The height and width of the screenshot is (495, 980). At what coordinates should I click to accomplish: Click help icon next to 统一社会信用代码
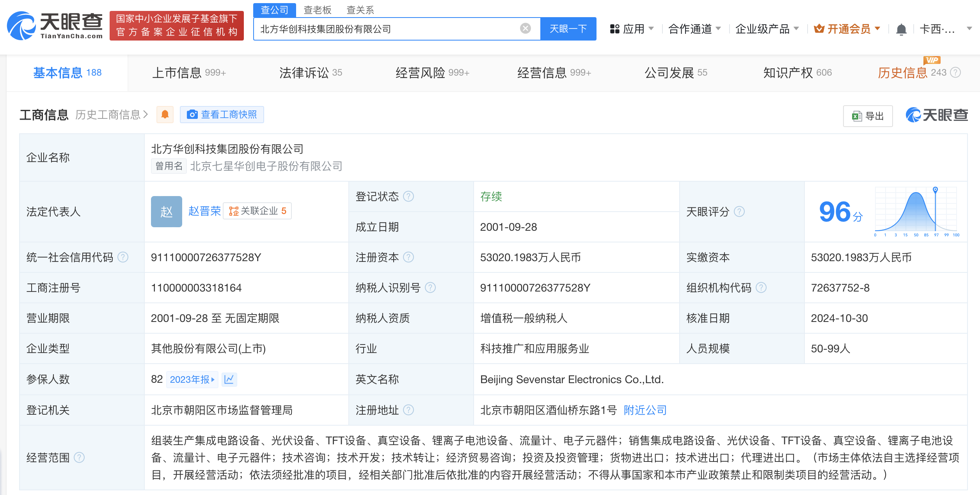(123, 257)
